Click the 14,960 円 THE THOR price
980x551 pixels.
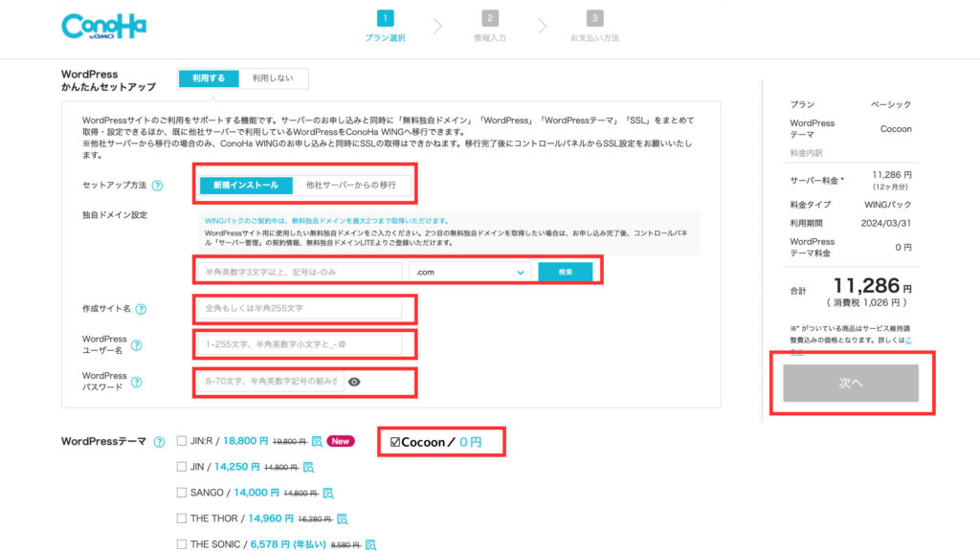tap(271, 518)
